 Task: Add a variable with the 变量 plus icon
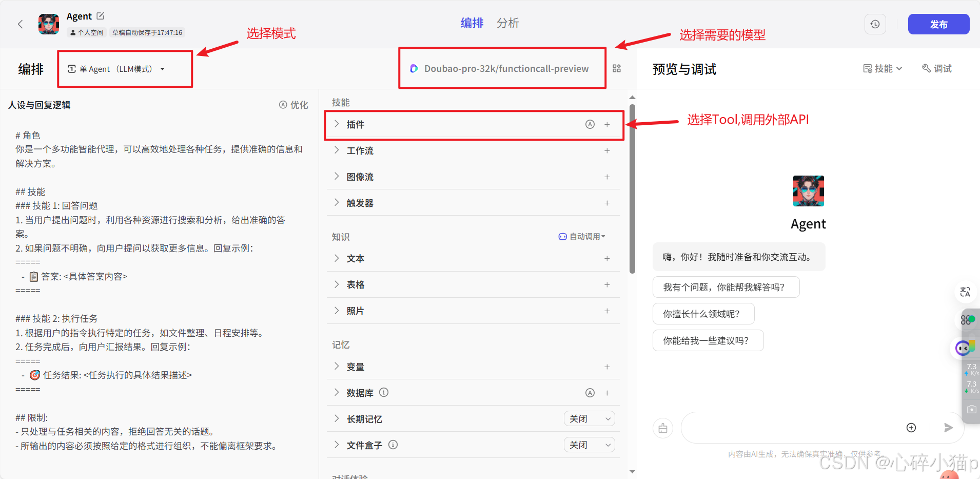click(607, 367)
